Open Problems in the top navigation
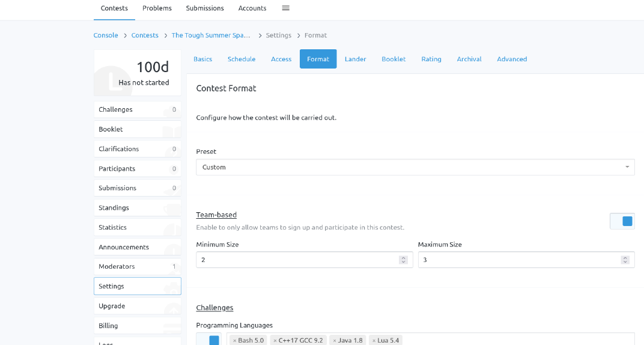Viewport: 644px width, 345px height. pyautogui.click(x=157, y=8)
